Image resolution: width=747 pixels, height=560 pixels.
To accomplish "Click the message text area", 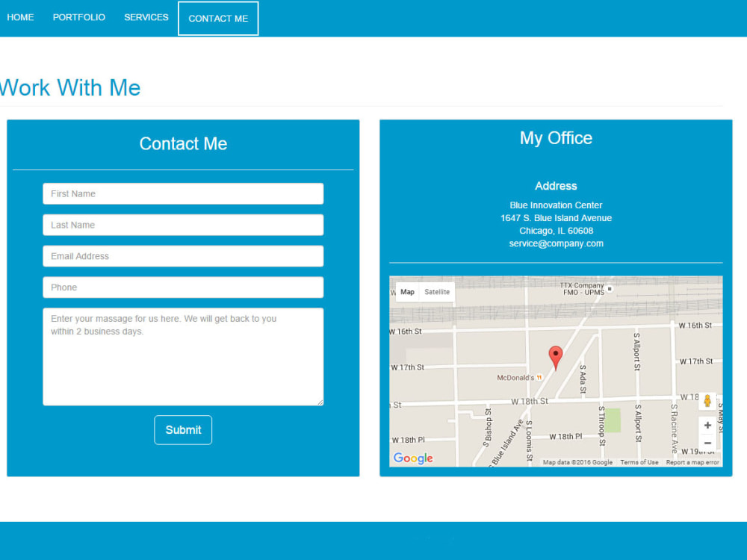I will tap(183, 357).
